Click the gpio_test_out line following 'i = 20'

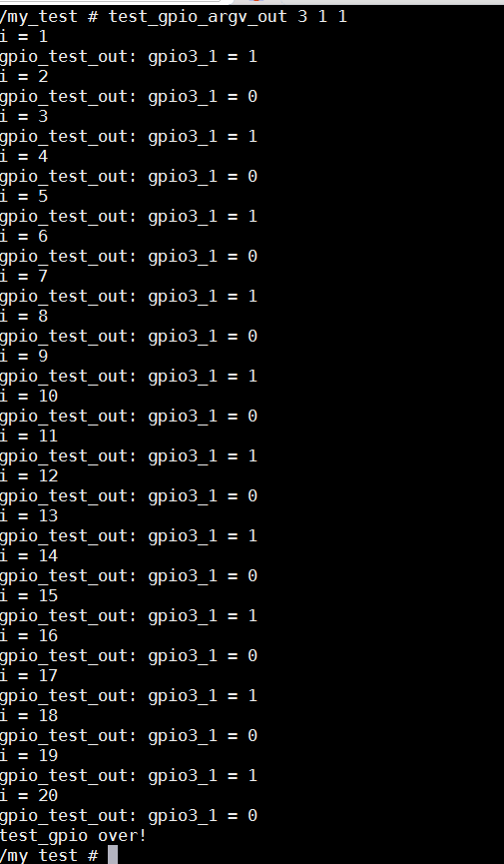(129, 815)
